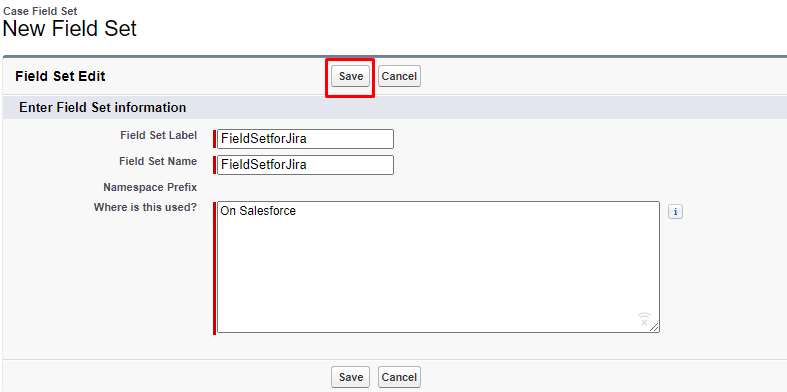Click the bottom Cancel button
Screen dimensions: 787x392
coord(399,377)
